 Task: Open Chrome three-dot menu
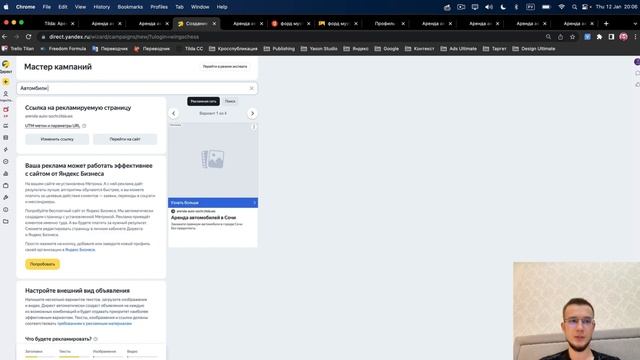[635, 37]
